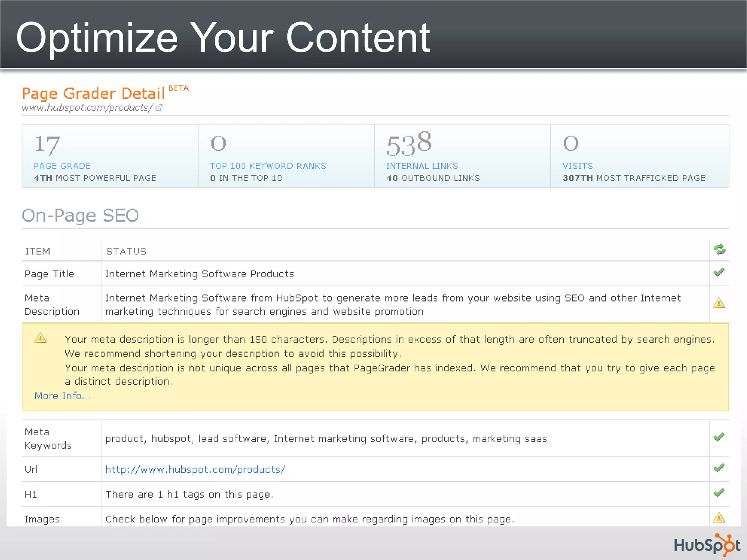Click the ITEM column header
This screenshot has width=747, height=560.
[x=38, y=251]
